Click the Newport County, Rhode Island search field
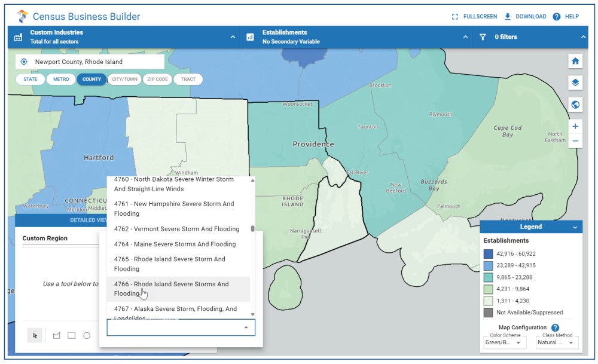 90,62
